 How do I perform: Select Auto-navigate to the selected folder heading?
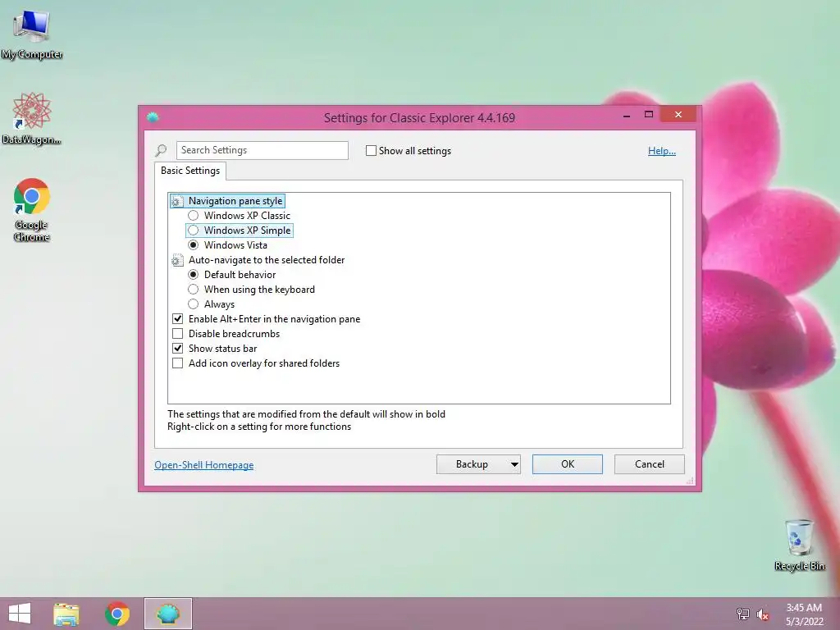click(x=267, y=260)
